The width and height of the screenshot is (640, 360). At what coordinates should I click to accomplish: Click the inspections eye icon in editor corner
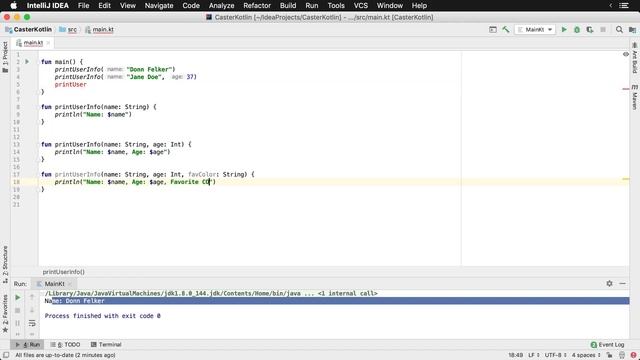point(626,54)
